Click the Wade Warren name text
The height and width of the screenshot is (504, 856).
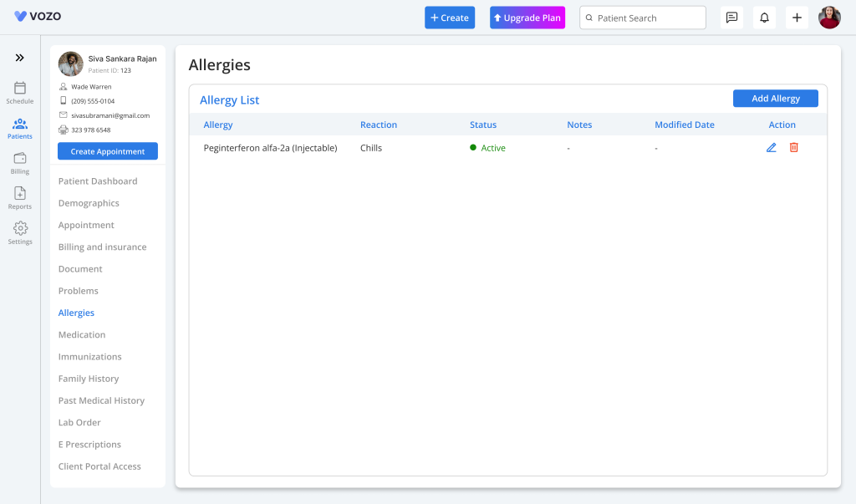[91, 86]
